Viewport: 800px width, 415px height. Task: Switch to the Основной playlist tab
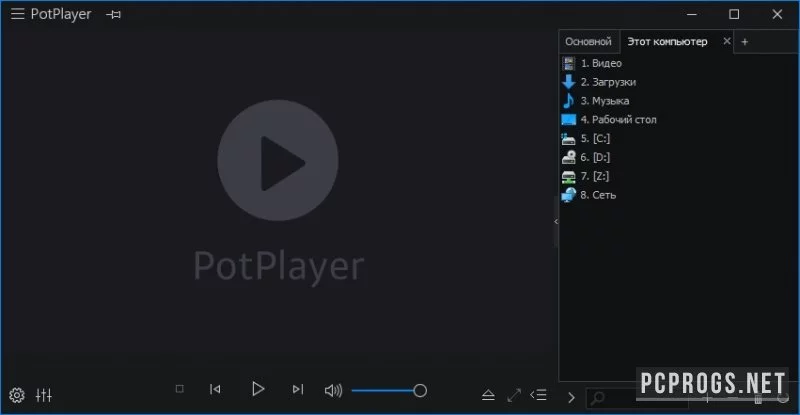(x=588, y=42)
